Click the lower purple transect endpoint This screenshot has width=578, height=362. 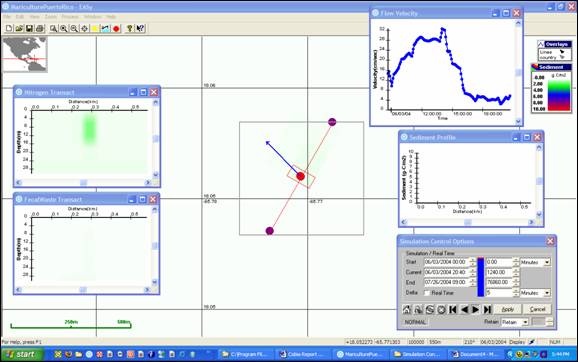[269, 231]
